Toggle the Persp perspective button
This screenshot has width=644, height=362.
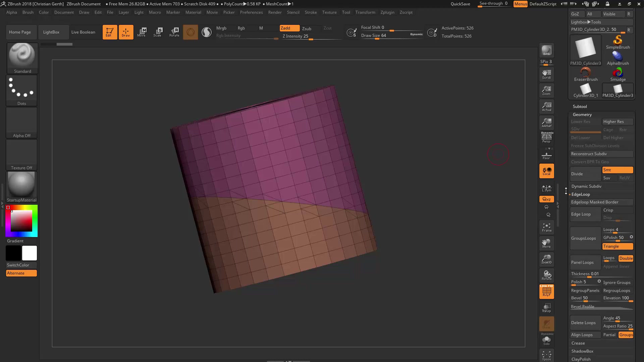pos(546,138)
